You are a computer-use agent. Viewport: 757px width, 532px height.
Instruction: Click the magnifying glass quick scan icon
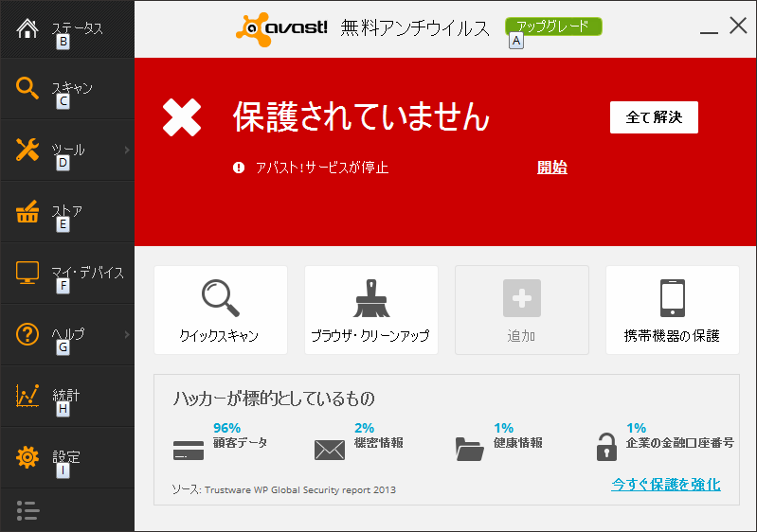221,298
